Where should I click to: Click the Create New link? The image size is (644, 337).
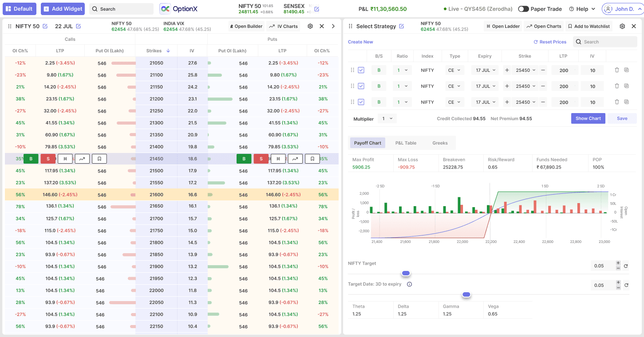point(360,42)
